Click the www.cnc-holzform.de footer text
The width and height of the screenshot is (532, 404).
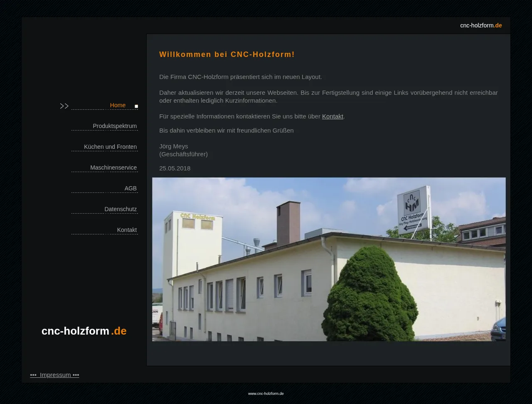[x=266, y=394]
